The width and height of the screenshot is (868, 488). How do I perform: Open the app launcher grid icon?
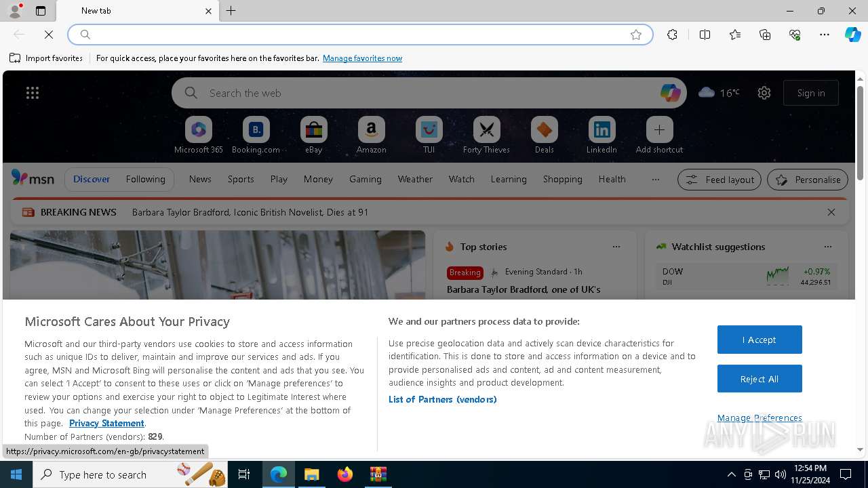[33, 93]
